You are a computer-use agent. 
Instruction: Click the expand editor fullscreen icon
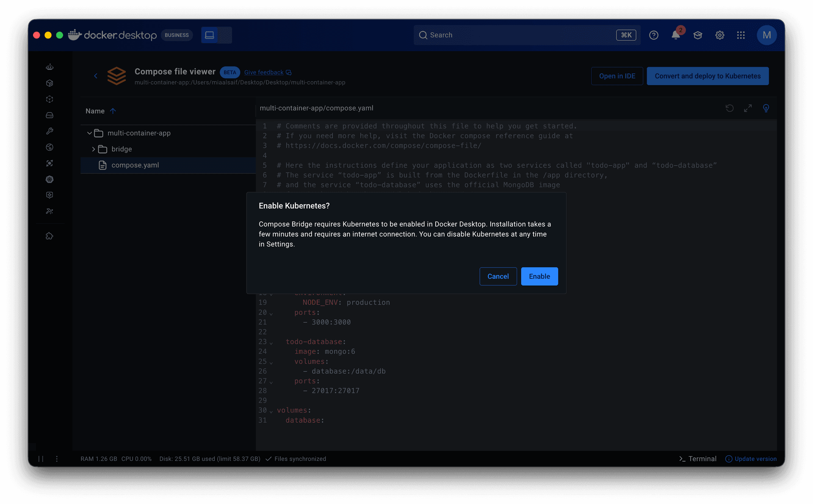[x=748, y=108]
